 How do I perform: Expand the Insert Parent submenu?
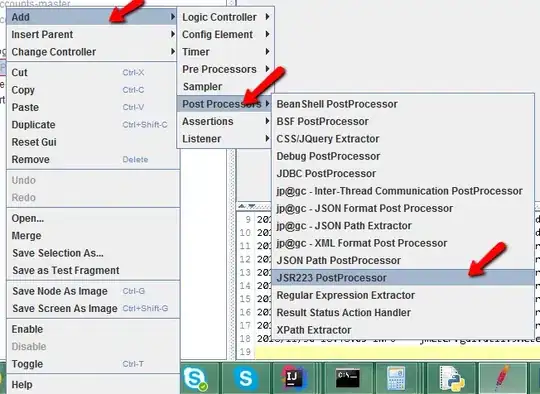[93, 34]
